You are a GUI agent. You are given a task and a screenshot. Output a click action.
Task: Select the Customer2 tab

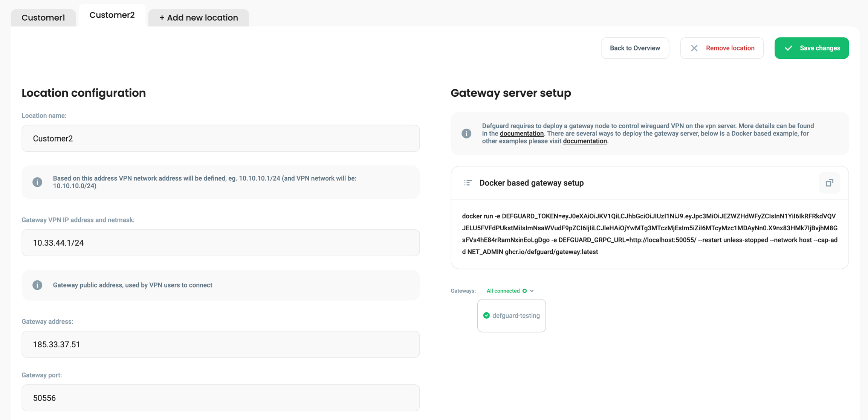112,15
